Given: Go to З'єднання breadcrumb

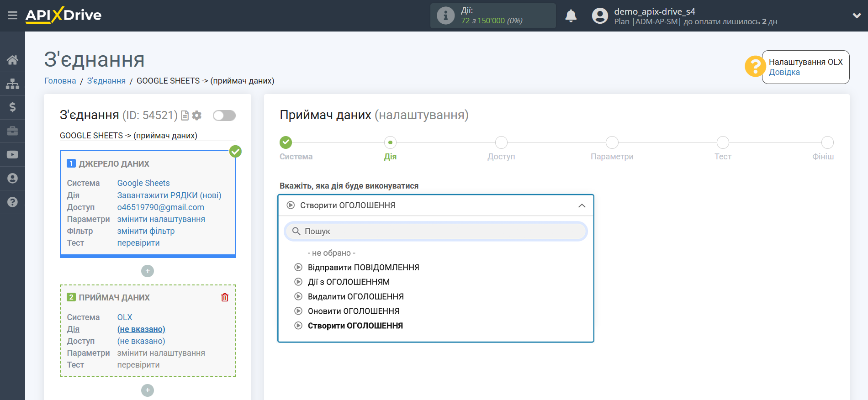Looking at the screenshot, I should point(106,81).
